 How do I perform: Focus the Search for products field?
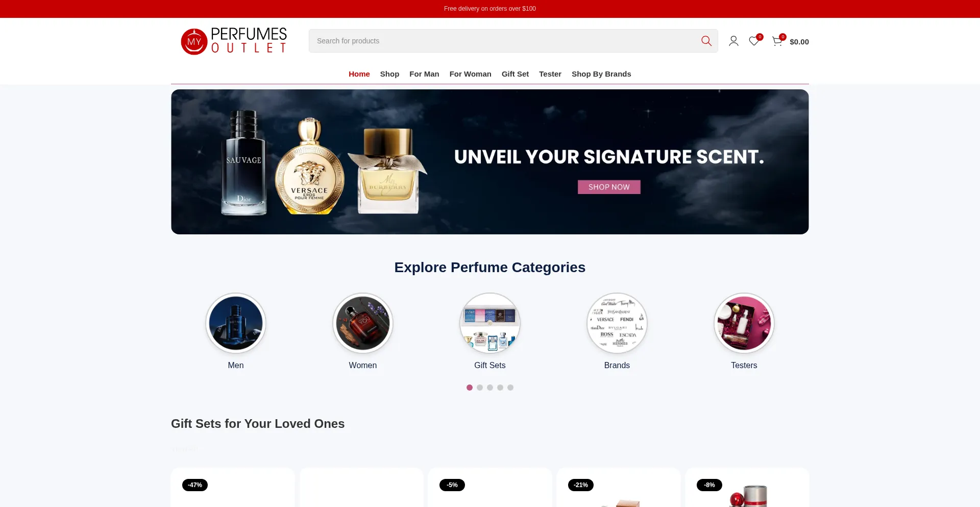click(503, 41)
